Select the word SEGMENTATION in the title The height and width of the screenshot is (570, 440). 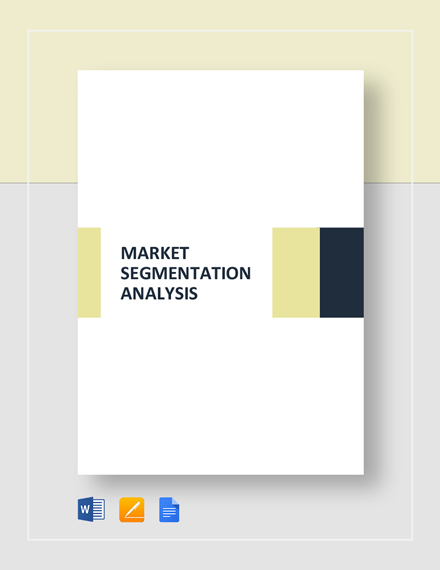(186, 273)
